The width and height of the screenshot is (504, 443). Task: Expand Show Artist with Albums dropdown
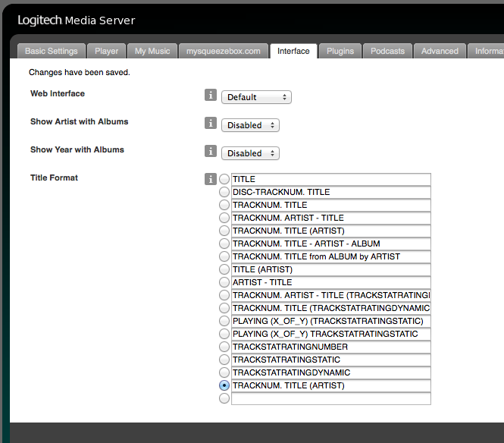(x=250, y=125)
